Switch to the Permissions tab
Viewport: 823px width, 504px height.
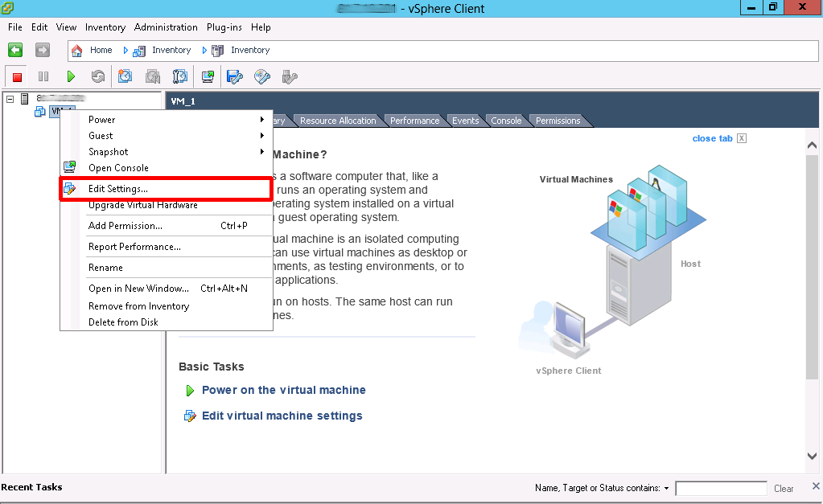pyautogui.click(x=558, y=121)
